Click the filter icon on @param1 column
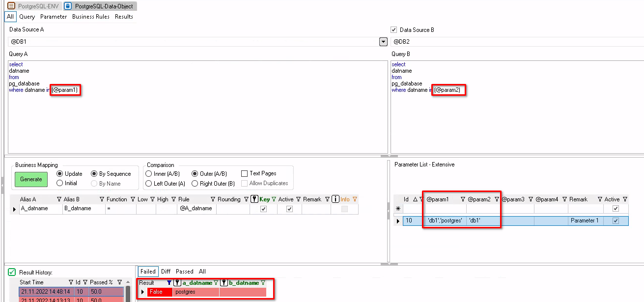 pos(462,199)
